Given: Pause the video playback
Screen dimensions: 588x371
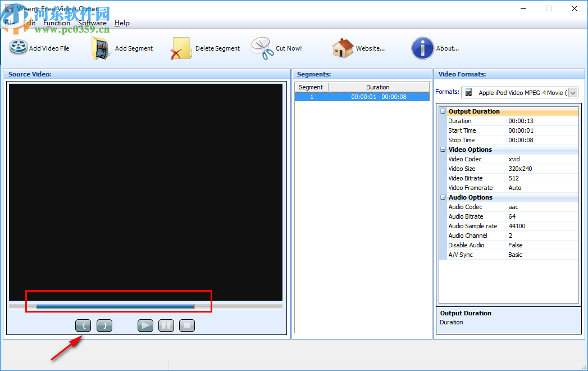Looking at the screenshot, I should pos(166,325).
